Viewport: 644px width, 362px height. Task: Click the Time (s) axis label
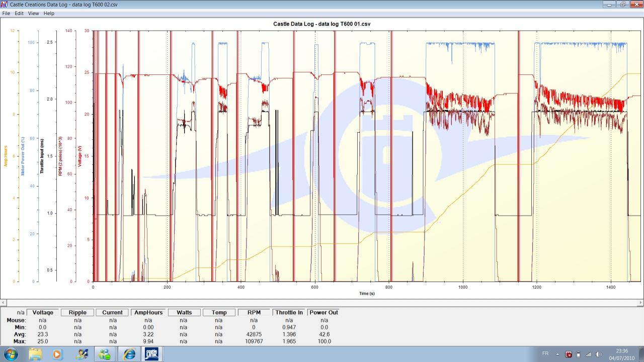point(367,293)
